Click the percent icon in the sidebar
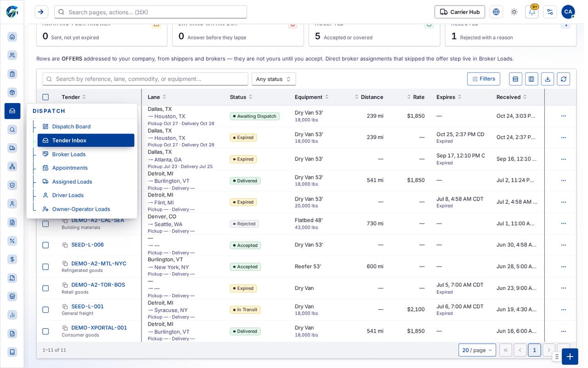This screenshot has height=368, width=588. tap(12, 241)
